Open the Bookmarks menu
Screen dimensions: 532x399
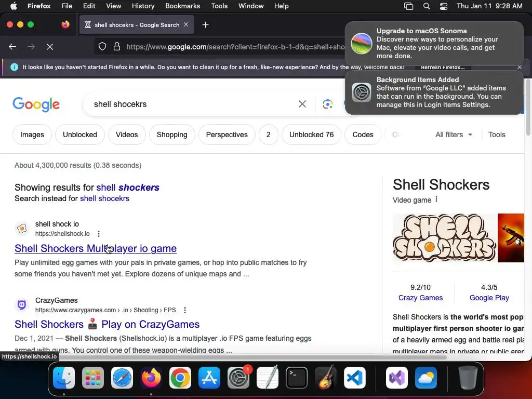pos(182,6)
